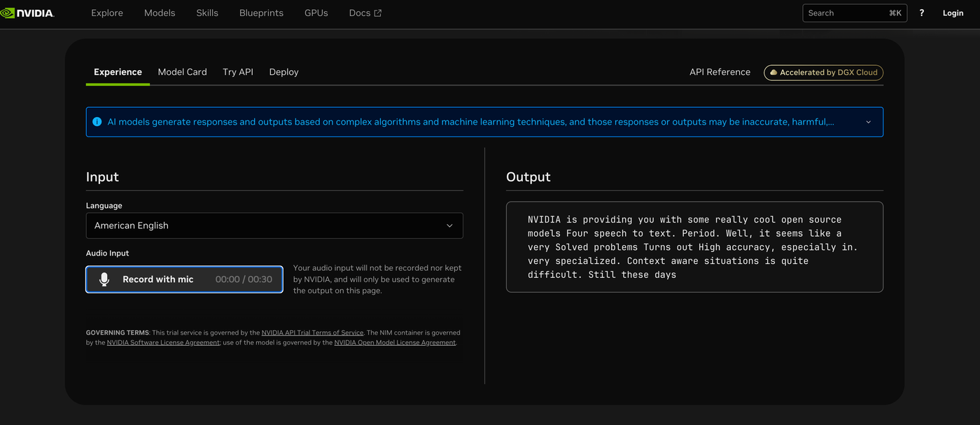Open the Skills navigation item
Viewport: 980px width, 425px height.
[207, 13]
